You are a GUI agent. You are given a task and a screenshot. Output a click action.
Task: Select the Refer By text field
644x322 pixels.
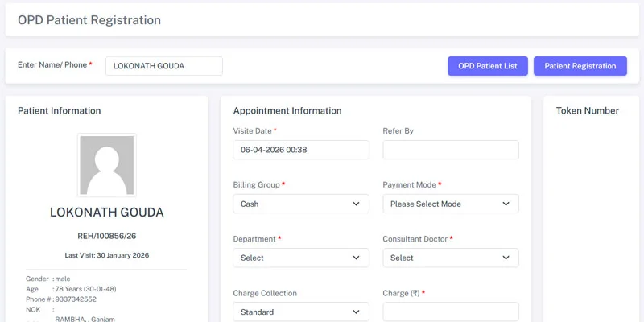(x=451, y=150)
